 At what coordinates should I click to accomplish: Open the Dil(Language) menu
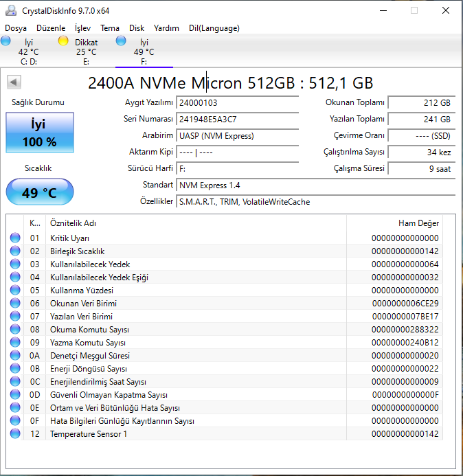pos(214,28)
